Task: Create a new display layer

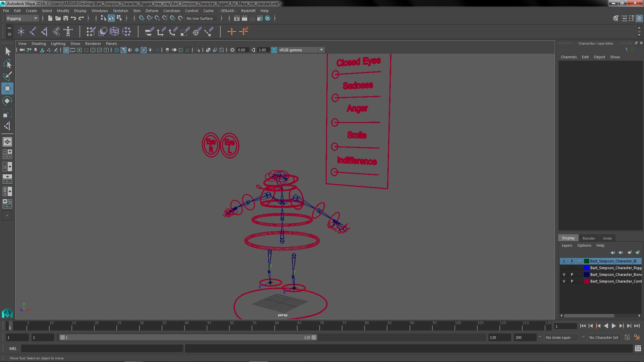Action: click(x=630, y=252)
